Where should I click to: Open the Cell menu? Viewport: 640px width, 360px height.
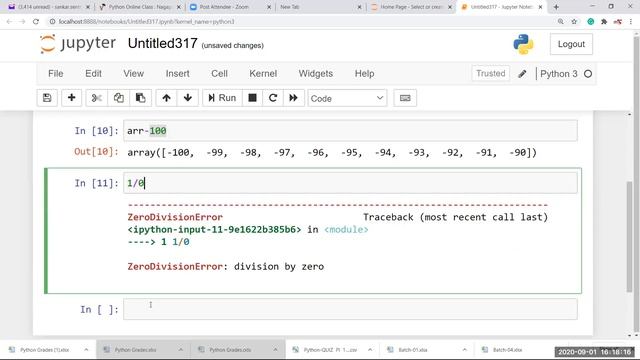(219, 73)
